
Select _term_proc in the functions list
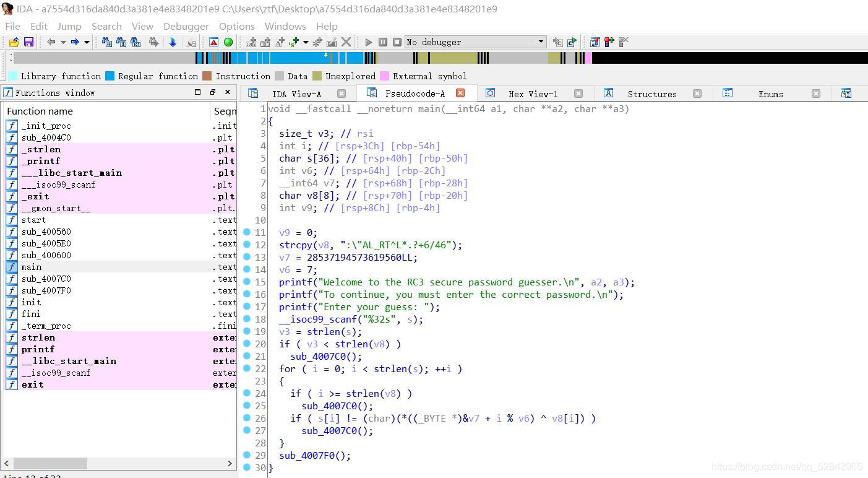click(x=120, y=326)
